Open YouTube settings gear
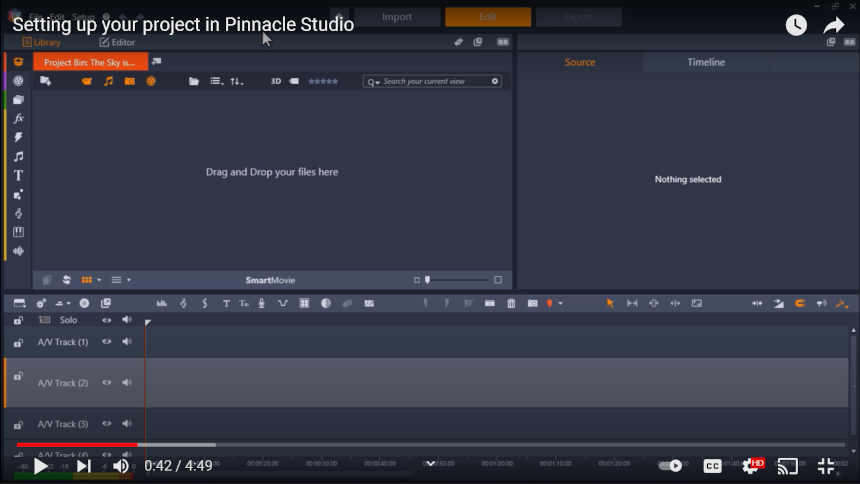The height and width of the screenshot is (484, 860). point(751,466)
